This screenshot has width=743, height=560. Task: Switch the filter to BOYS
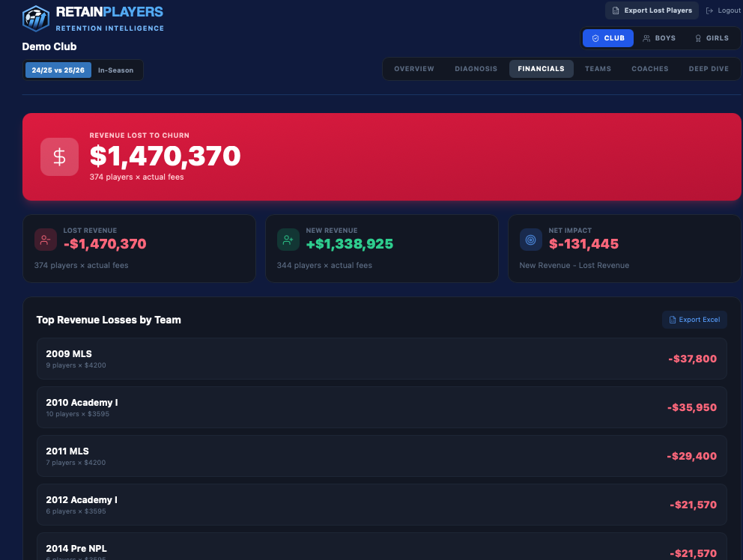[659, 38]
